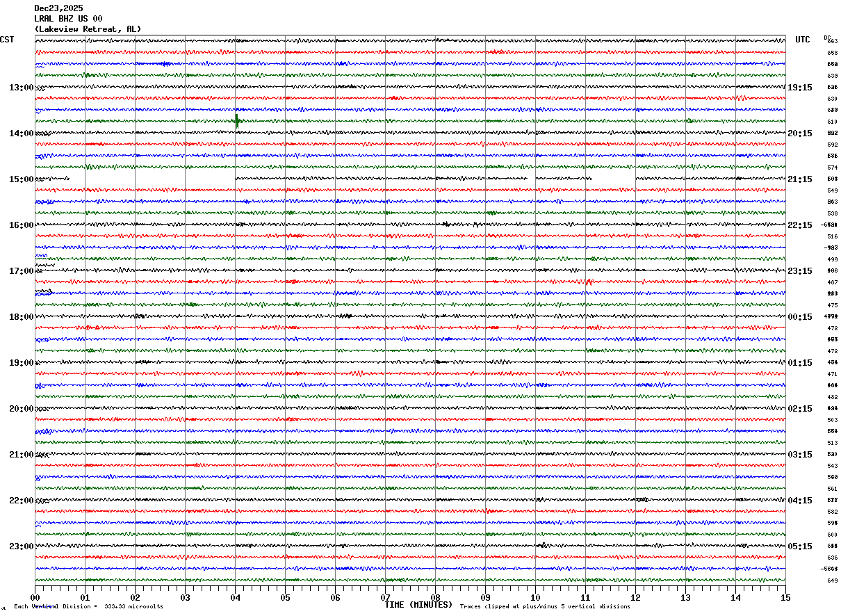This screenshot has height=616, width=841.
Task: Click the 20:15 UTC time label
Action: [x=800, y=133]
